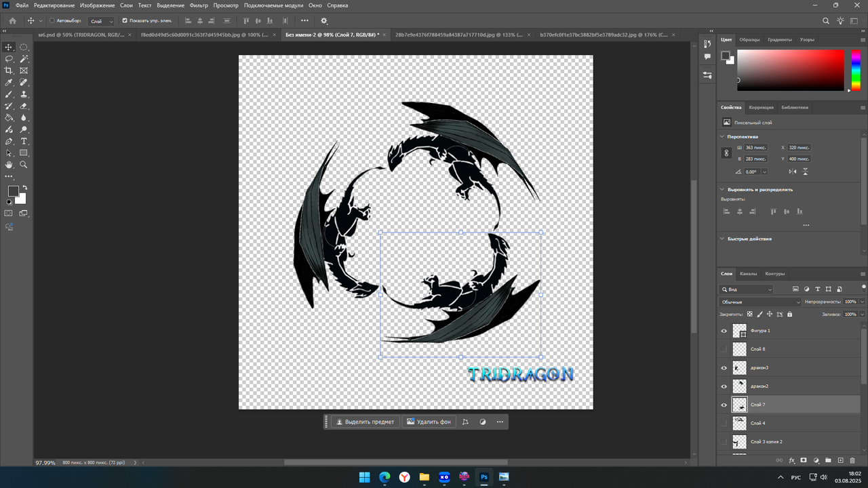The height and width of the screenshot is (488, 868).
Task: Enable the Автовыбор checkbox
Action: pos(52,21)
